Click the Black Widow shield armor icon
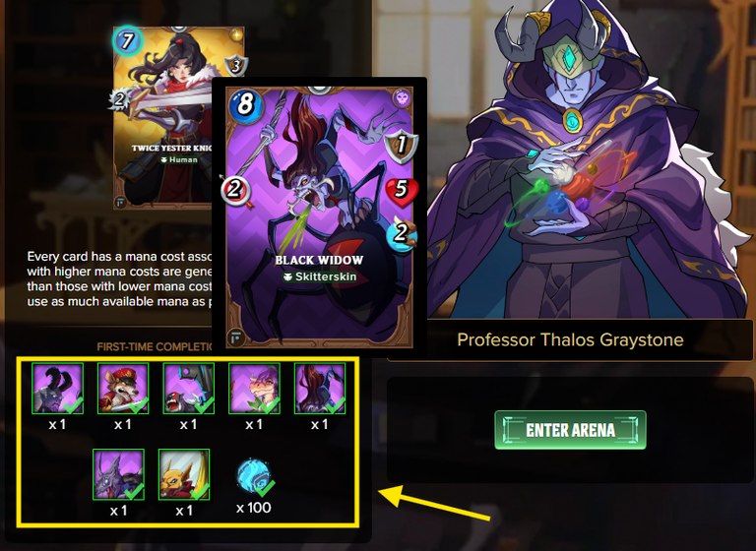 click(x=402, y=145)
